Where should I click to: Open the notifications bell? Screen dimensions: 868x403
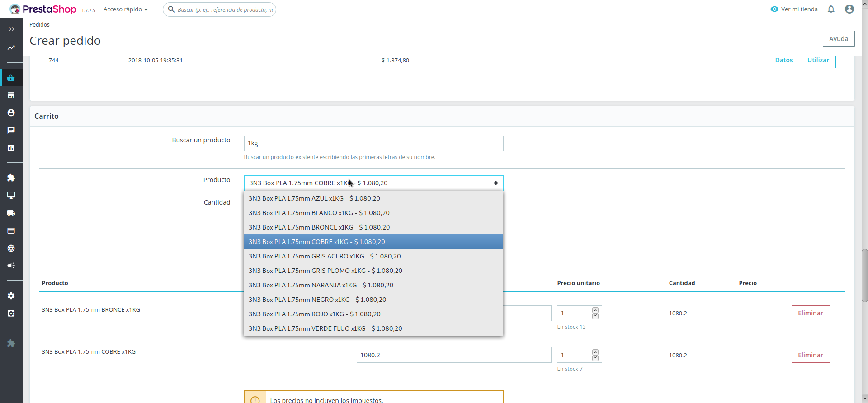831,9
